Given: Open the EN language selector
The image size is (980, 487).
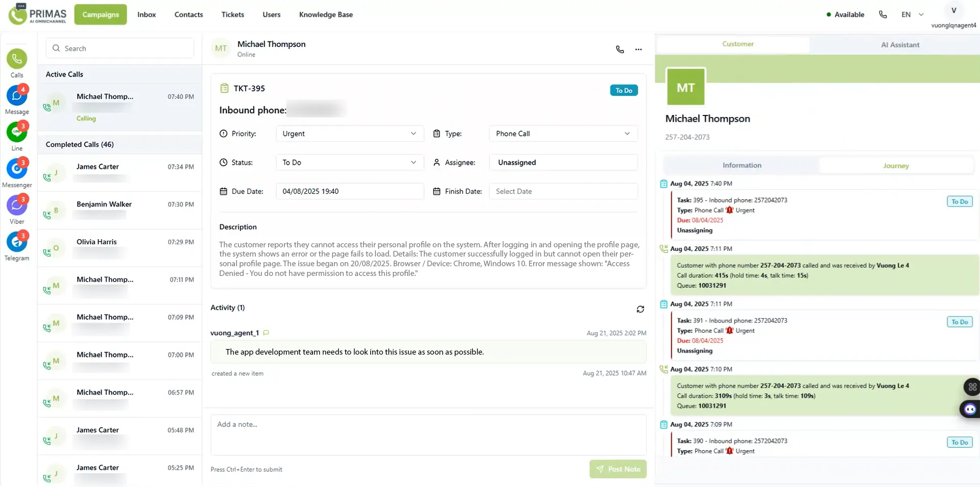Looking at the screenshot, I should [912, 15].
